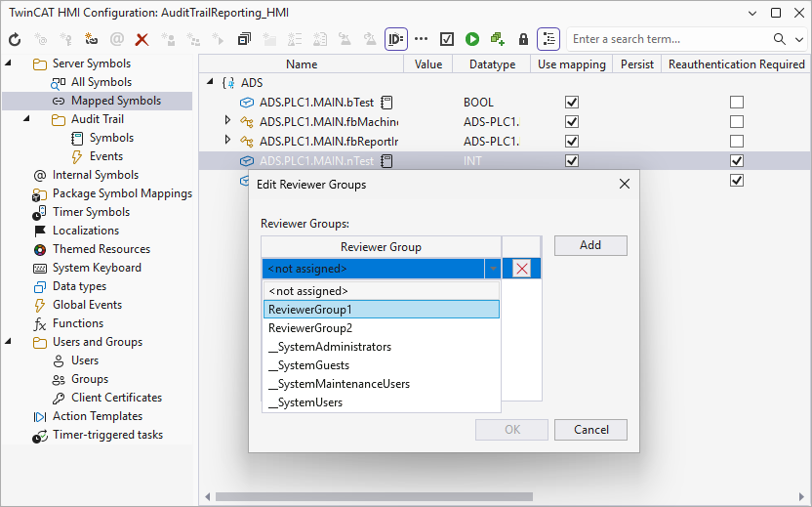Click audit trail icon next to bTest

pos(386,103)
